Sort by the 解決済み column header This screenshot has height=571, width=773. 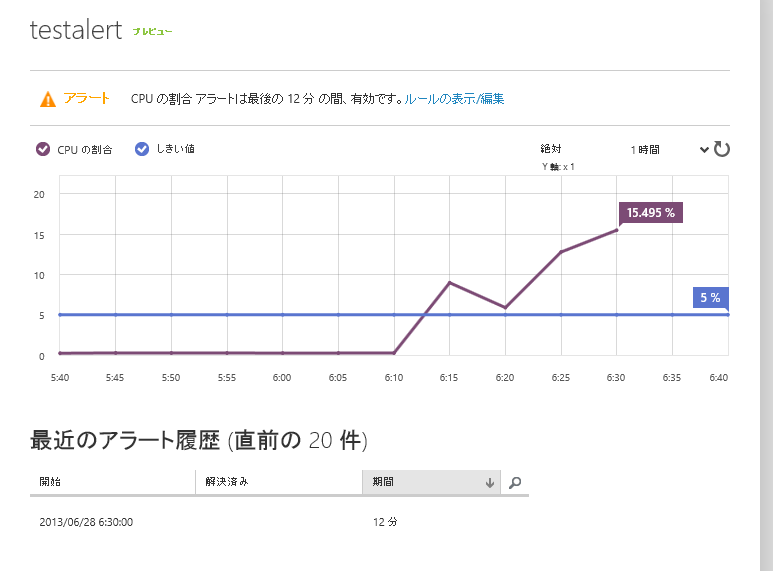pyautogui.click(x=278, y=482)
